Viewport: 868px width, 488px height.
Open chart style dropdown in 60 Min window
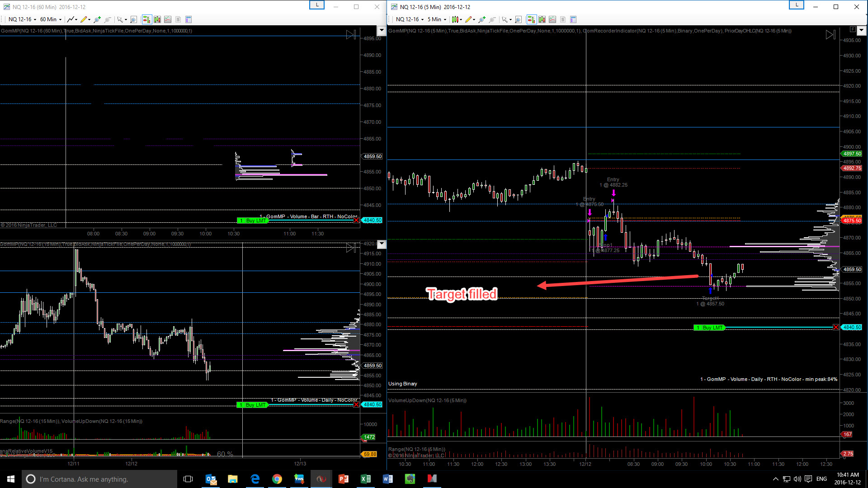point(72,19)
